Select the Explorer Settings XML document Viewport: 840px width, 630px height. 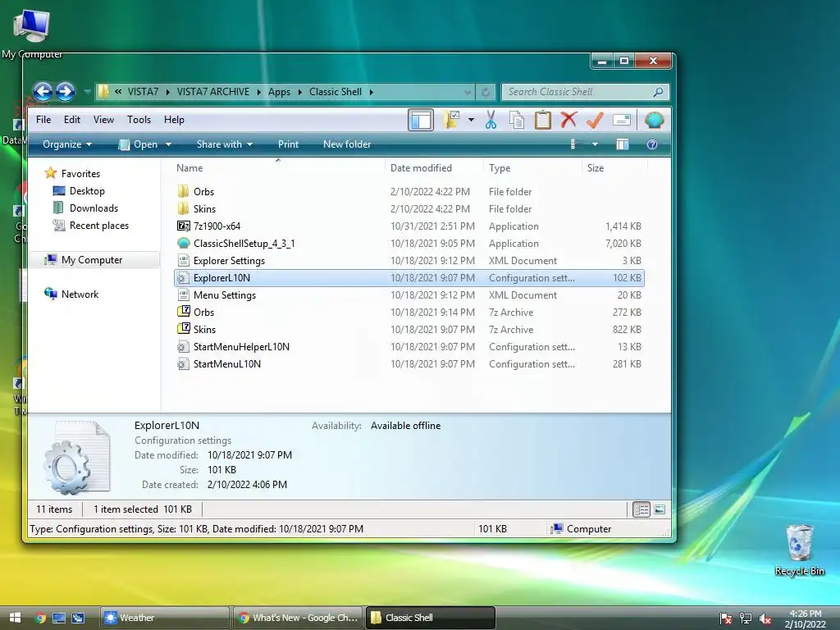409,260
